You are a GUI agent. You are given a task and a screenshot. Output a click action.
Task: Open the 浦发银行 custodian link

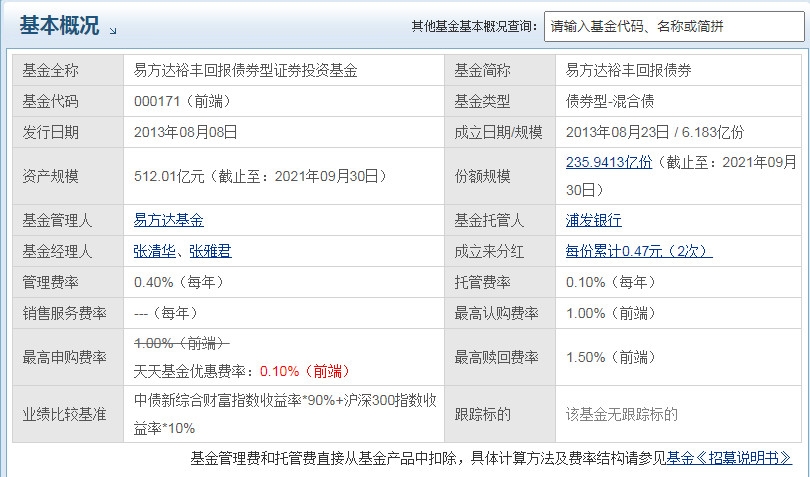[x=593, y=220]
